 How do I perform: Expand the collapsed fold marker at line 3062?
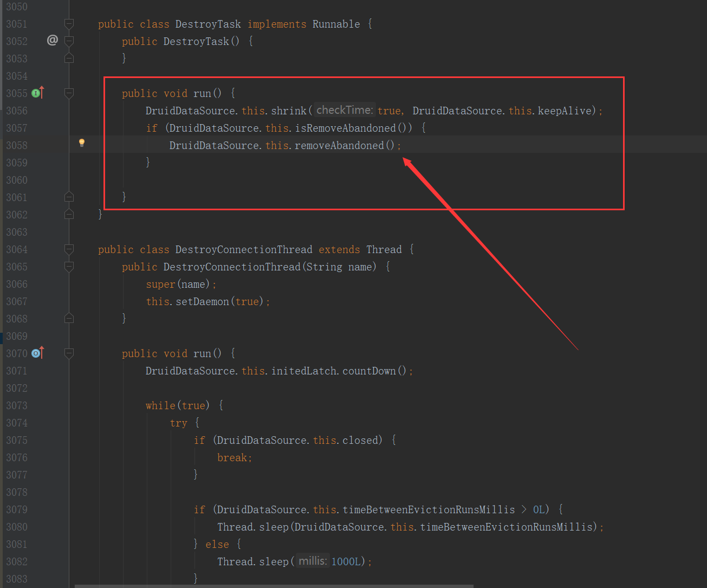[x=68, y=214]
